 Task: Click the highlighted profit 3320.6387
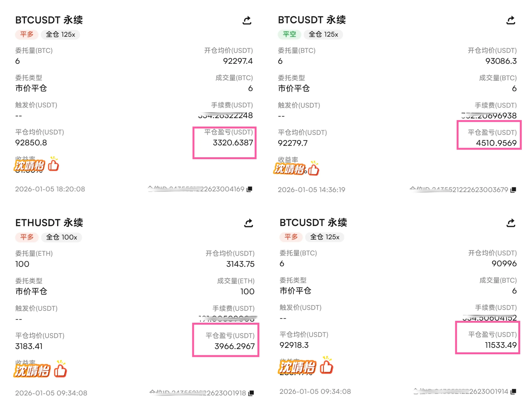tap(233, 143)
